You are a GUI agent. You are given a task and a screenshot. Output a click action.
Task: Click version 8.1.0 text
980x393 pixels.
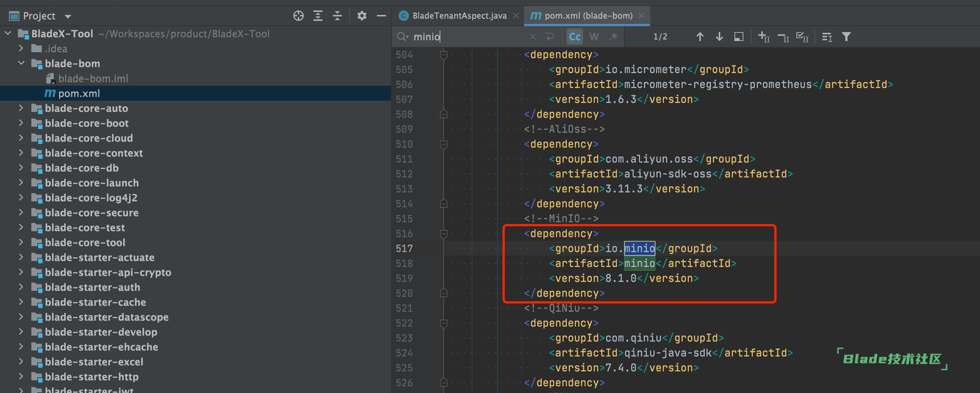click(621, 278)
